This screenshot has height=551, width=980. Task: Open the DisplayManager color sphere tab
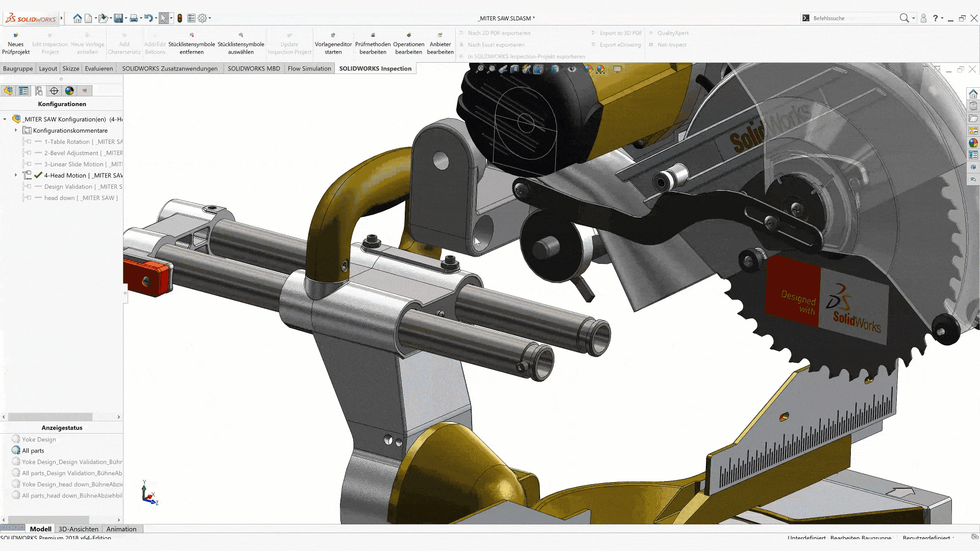point(69,91)
